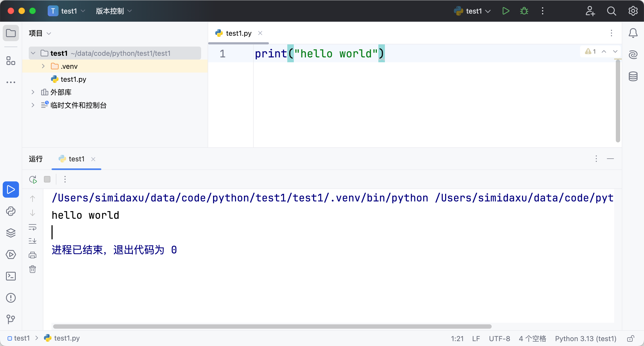Click the console horizontal scrollbar
The image size is (644, 346).
272,327
